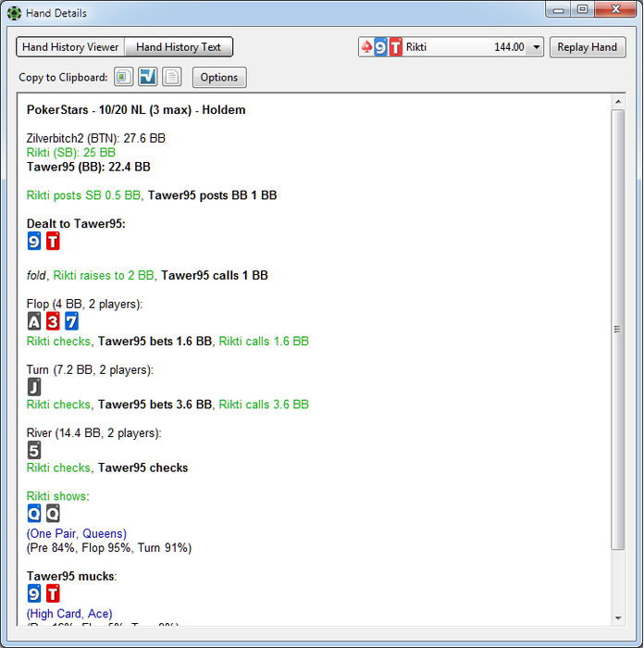
Task: Click the blue 9 card in player selector
Action: (380, 46)
